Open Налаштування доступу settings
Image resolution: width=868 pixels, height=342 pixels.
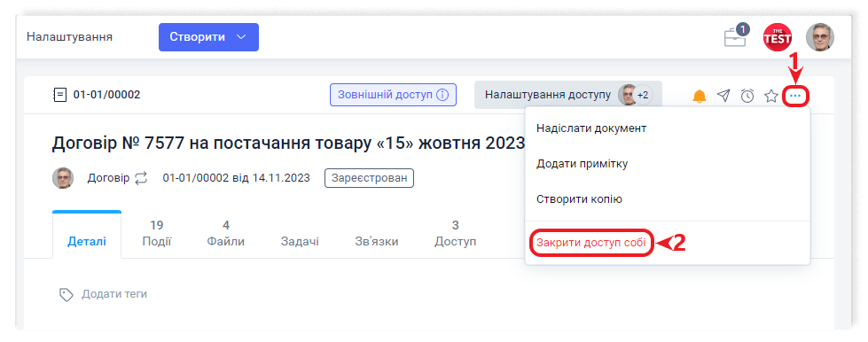click(568, 95)
